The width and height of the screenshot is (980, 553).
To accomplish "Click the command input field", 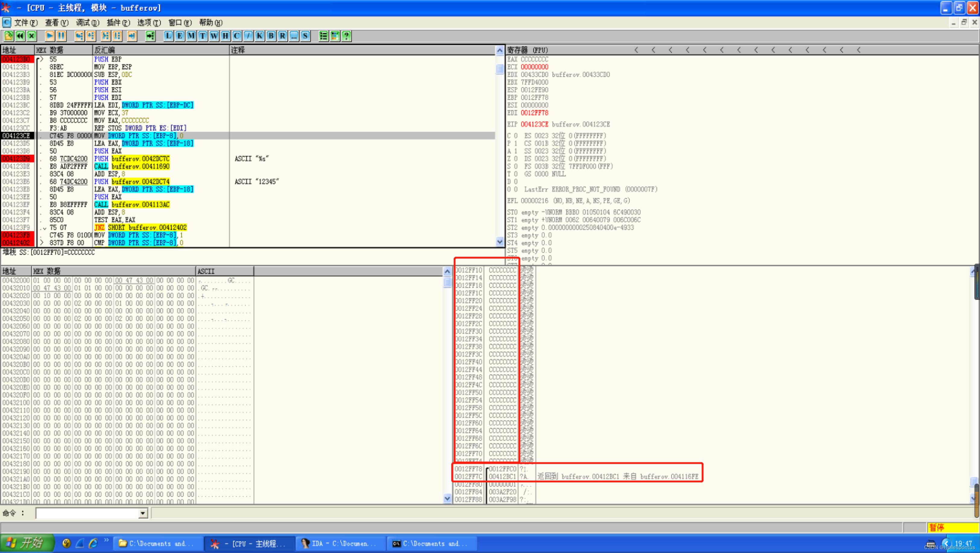I will 87,514.
